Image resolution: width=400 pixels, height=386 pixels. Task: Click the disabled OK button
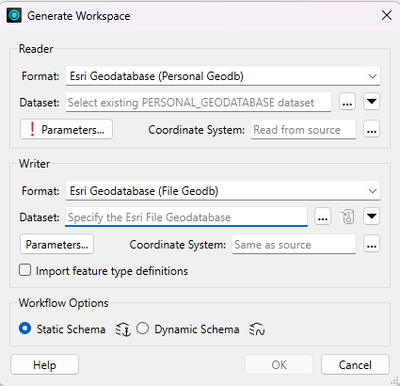(279, 365)
